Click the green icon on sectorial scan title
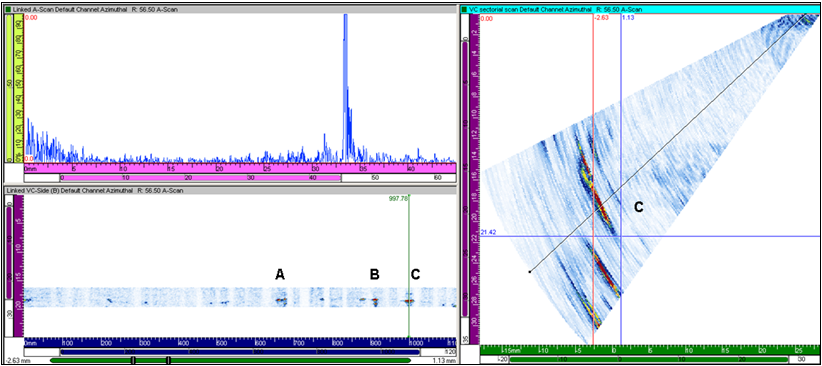This screenshot has width=822, height=366. pos(463,9)
